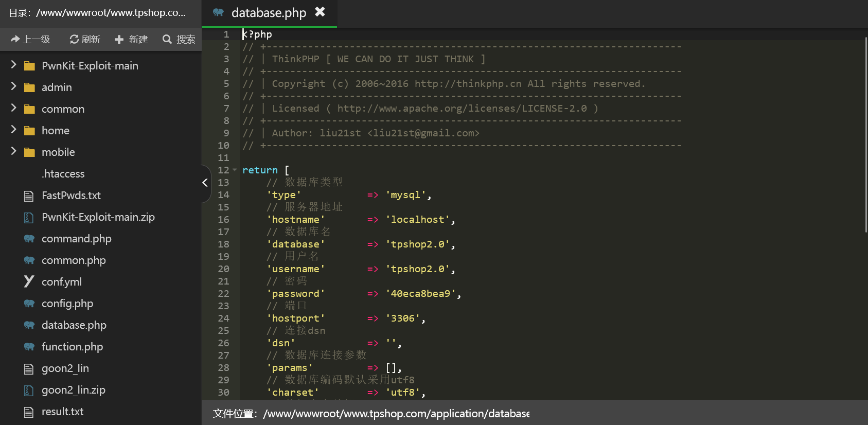868x425 pixels.
Task: Click line number 22 in gutter
Action: click(223, 293)
